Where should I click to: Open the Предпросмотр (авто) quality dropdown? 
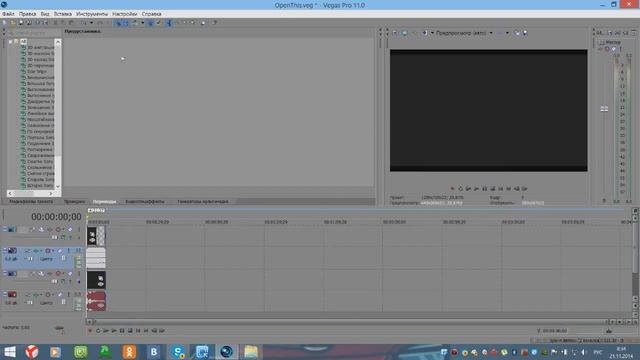click(x=464, y=33)
